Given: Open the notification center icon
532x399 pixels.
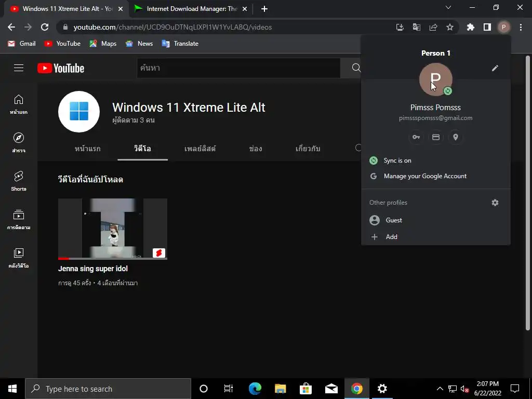Looking at the screenshot, I should point(515,389).
